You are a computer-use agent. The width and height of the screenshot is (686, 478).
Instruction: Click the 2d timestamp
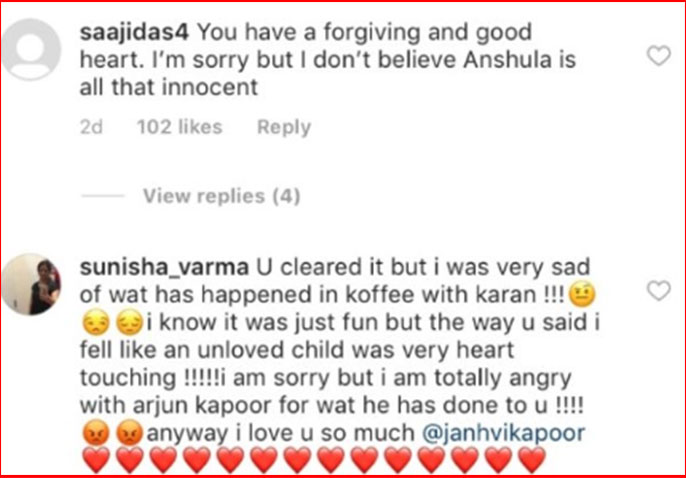click(91, 127)
